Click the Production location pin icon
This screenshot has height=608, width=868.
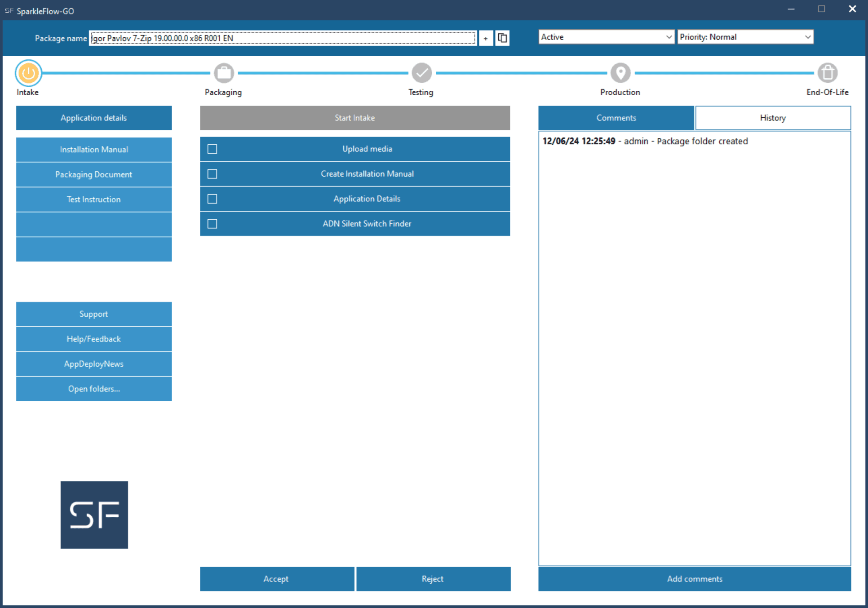[620, 73]
